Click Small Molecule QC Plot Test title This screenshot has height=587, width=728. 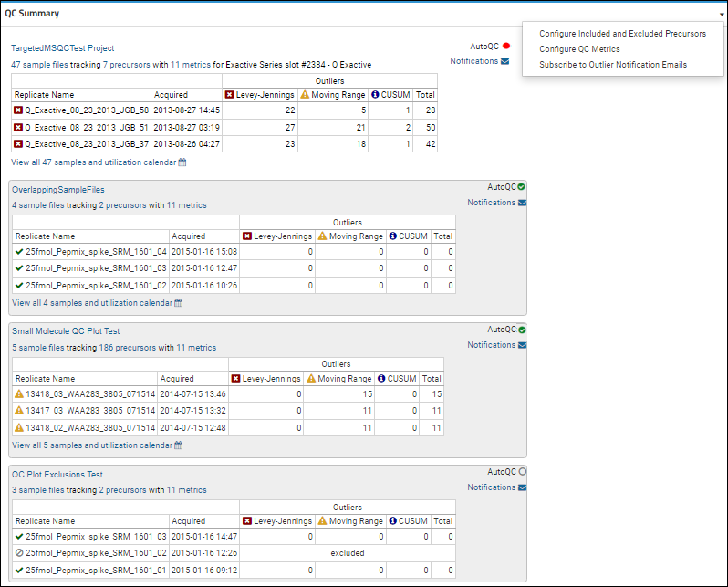[x=66, y=332]
